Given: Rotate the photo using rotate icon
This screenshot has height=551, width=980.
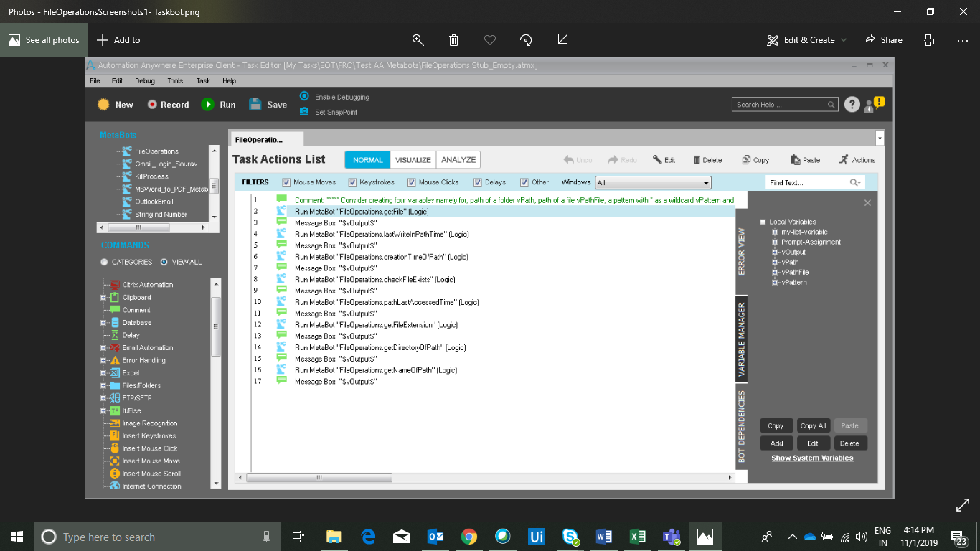Looking at the screenshot, I should point(526,40).
